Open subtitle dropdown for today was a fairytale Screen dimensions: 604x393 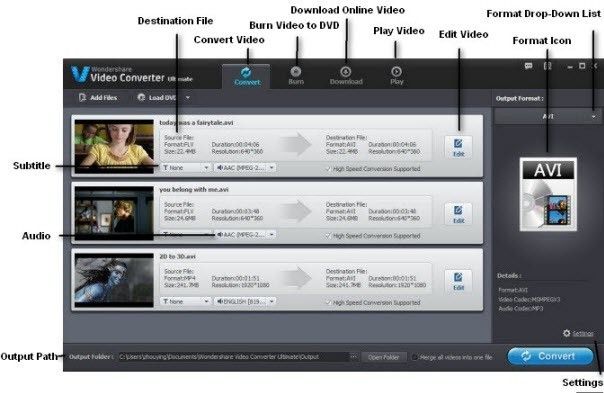pyautogui.click(x=185, y=168)
